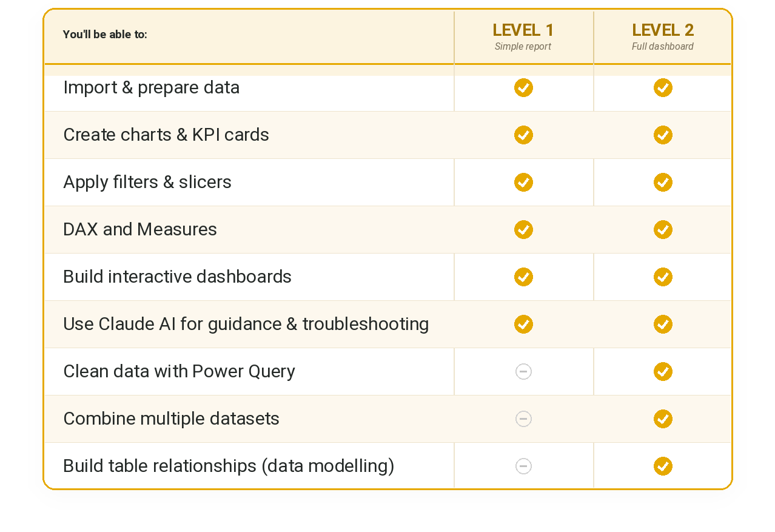
Task: Click Level 2 checkmark for Build interactive dashboards
Action: [x=663, y=277]
